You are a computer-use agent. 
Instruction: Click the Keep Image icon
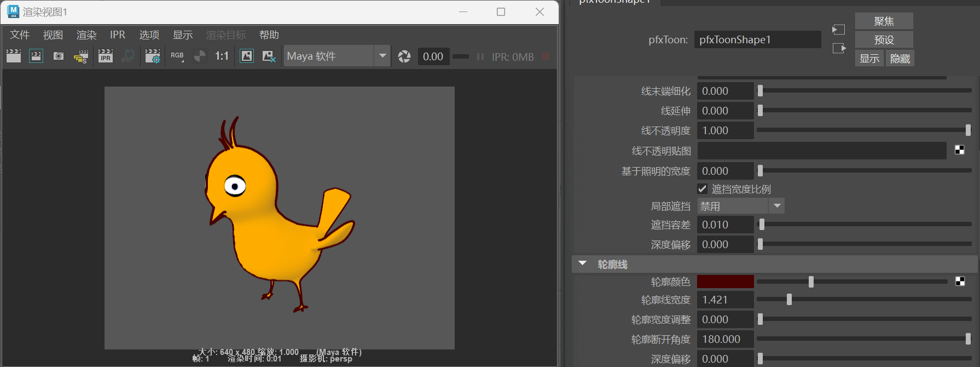(247, 56)
